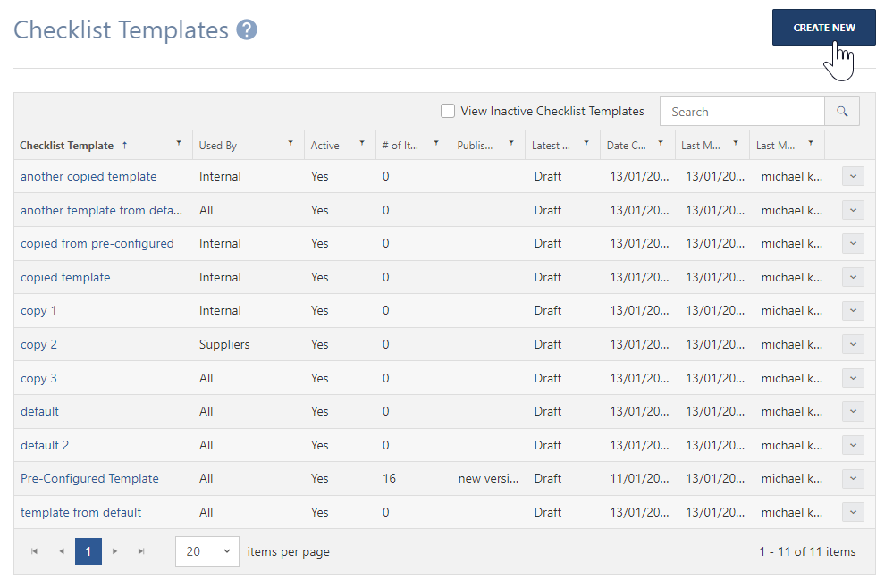Select page 1 in the pager
This screenshot has width=893, height=588.
(88, 551)
